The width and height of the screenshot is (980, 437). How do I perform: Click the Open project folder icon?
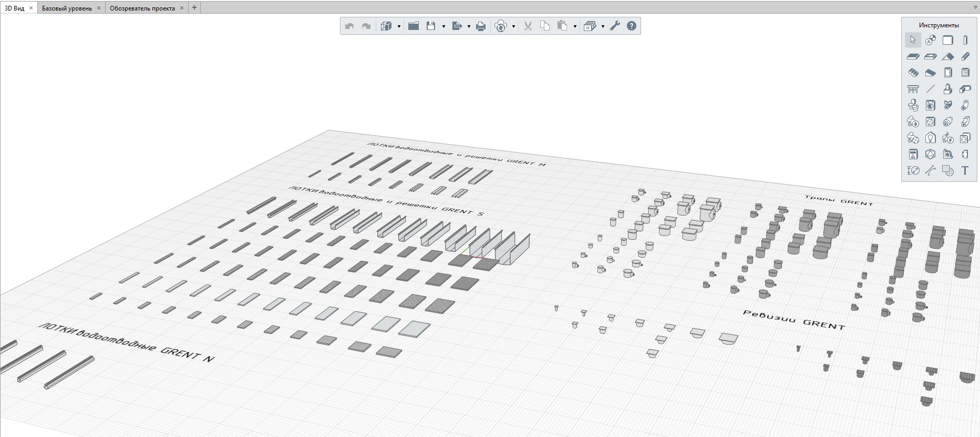(x=414, y=26)
